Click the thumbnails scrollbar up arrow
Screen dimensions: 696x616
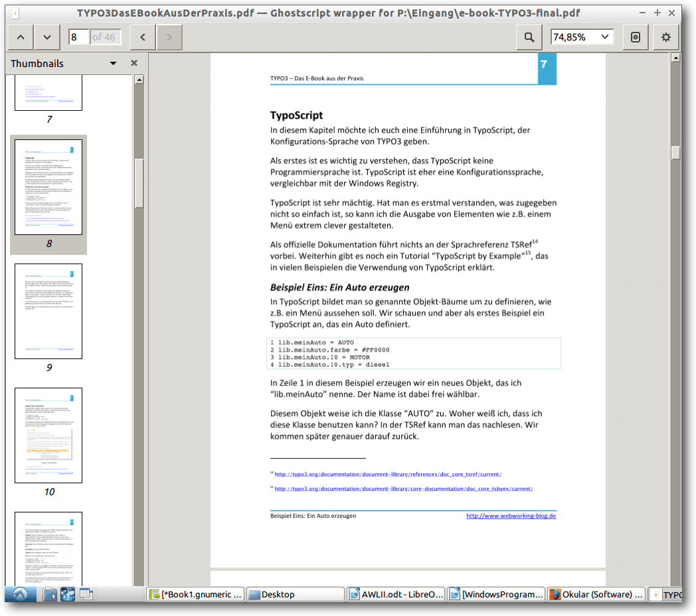[139, 80]
